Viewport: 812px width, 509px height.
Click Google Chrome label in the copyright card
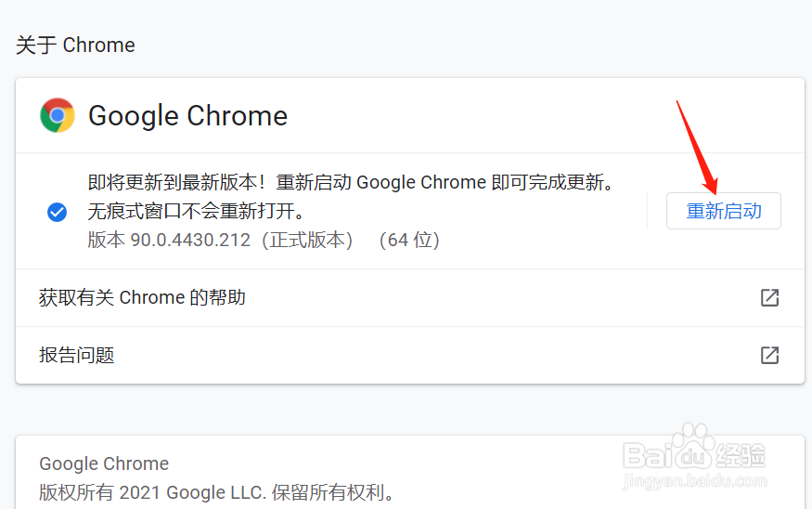tap(104, 463)
